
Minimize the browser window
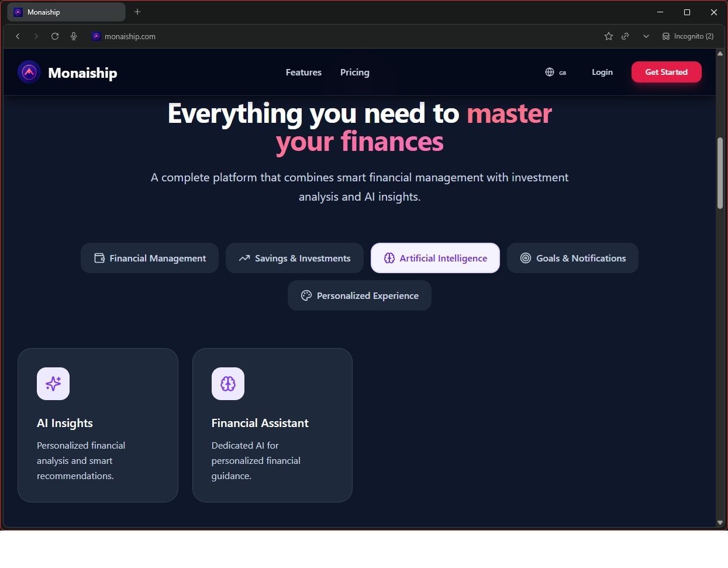(x=660, y=12)
